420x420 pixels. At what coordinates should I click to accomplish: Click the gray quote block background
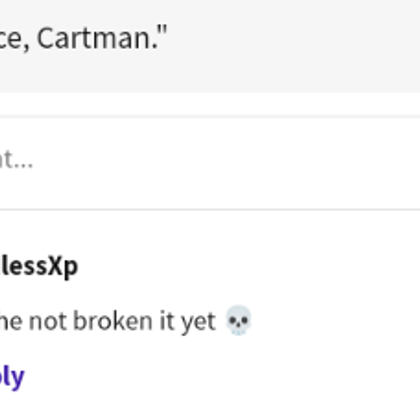(267, 46)
